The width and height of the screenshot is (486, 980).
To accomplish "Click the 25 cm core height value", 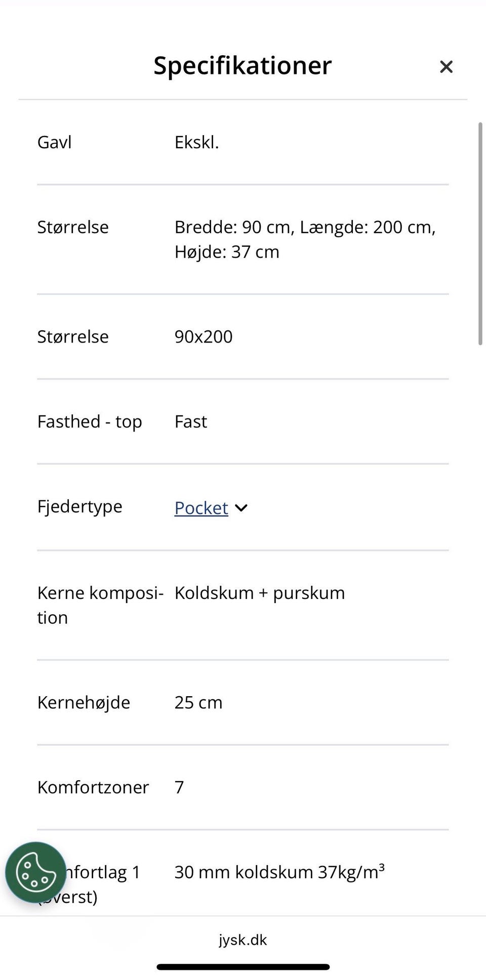I will [x=198, y=702].
